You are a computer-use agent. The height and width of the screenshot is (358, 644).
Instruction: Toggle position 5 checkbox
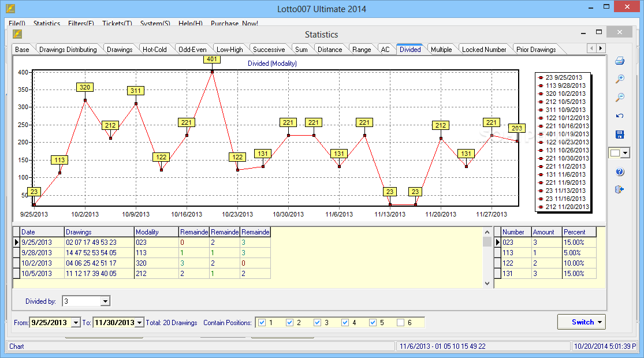point(373,323)
